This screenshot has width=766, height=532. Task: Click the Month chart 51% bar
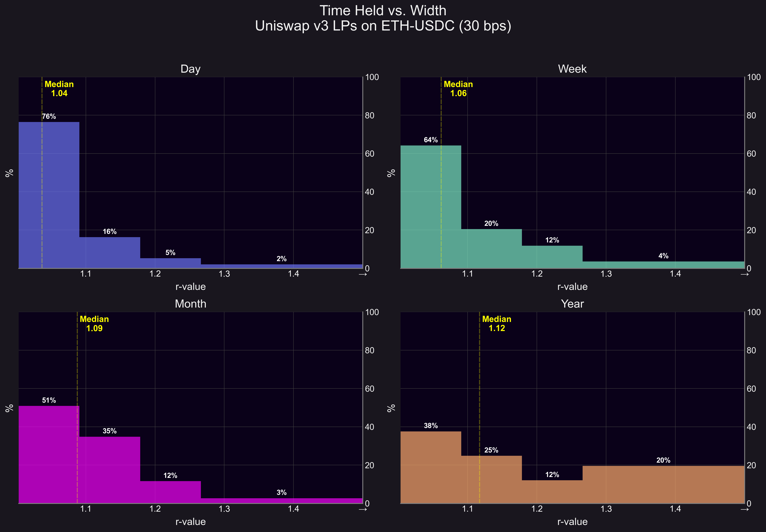(x=49, y=454)
